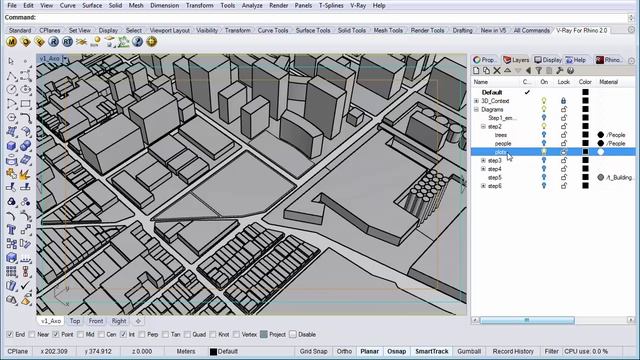Click the V-Ray render (R) icon

(53, 42)
